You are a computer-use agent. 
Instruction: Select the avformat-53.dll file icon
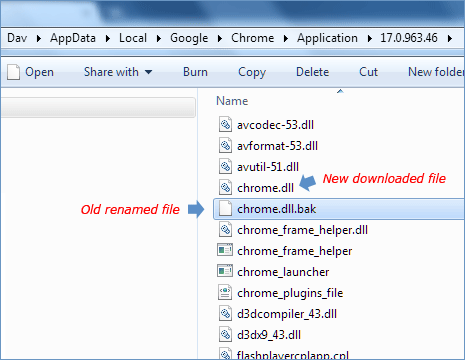tap(225, 146)
